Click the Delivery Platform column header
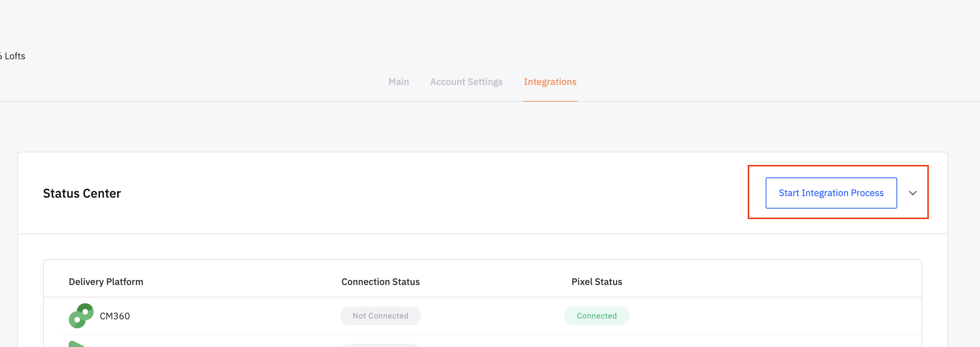This screenshot has height=347, width=980. pos(106,282)
